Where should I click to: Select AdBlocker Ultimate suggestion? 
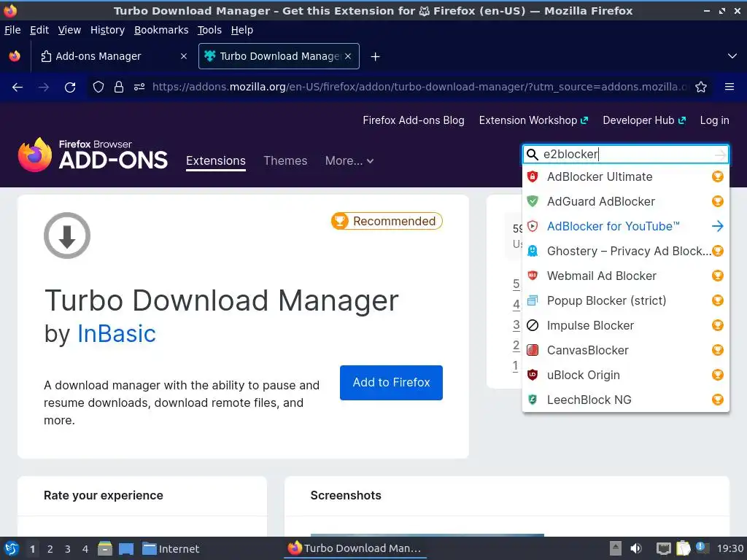pos(625,176)
